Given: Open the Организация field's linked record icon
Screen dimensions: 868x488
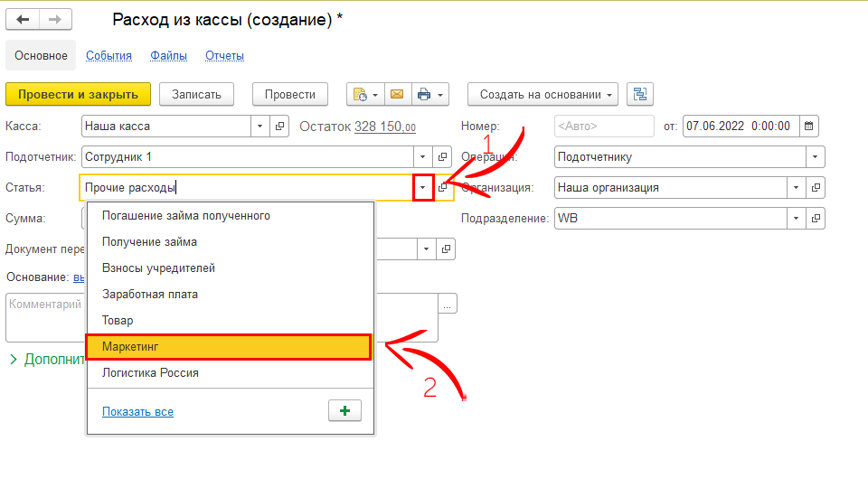Looking at the screenshot, I should [816, 188].
